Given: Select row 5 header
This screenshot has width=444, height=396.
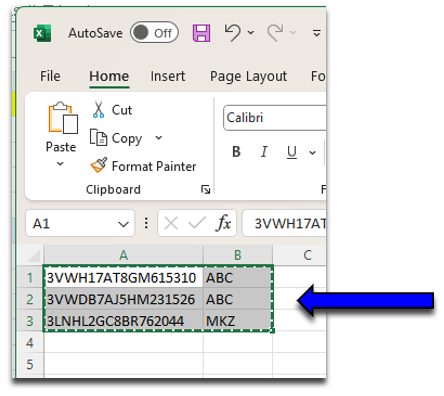Looking at the screenshot, I should 30,364.
